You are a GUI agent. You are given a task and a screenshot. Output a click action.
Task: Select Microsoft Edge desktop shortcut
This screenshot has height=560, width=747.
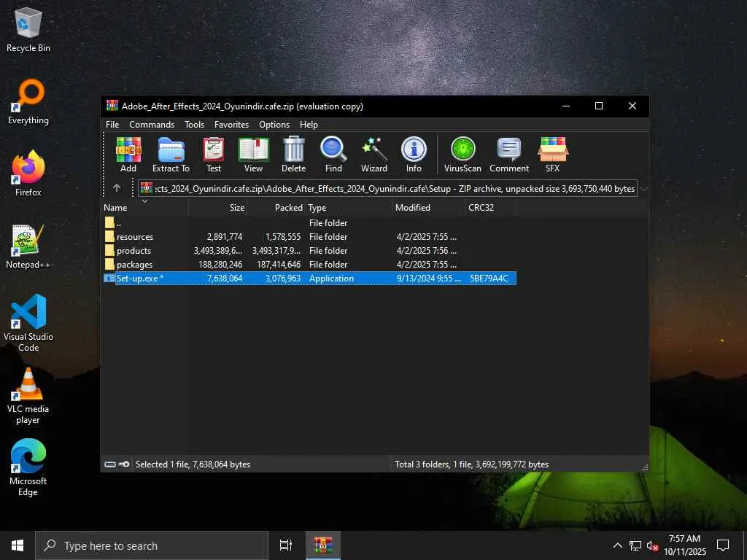point(28,467)
